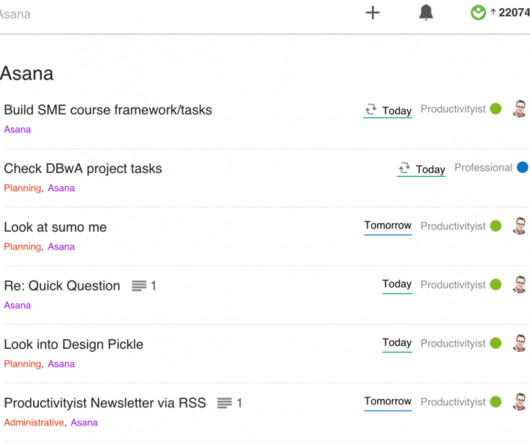Click the plus add task icon
The width and height of the screenshot is (530, 443).
click(x=373, y=13)
